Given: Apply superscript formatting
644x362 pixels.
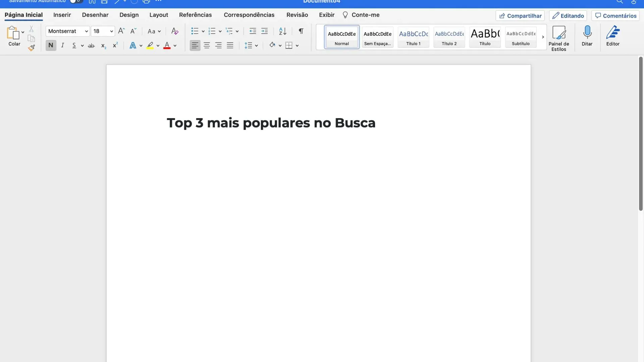Looking at the screenshot, I should [x=115, y=45].
